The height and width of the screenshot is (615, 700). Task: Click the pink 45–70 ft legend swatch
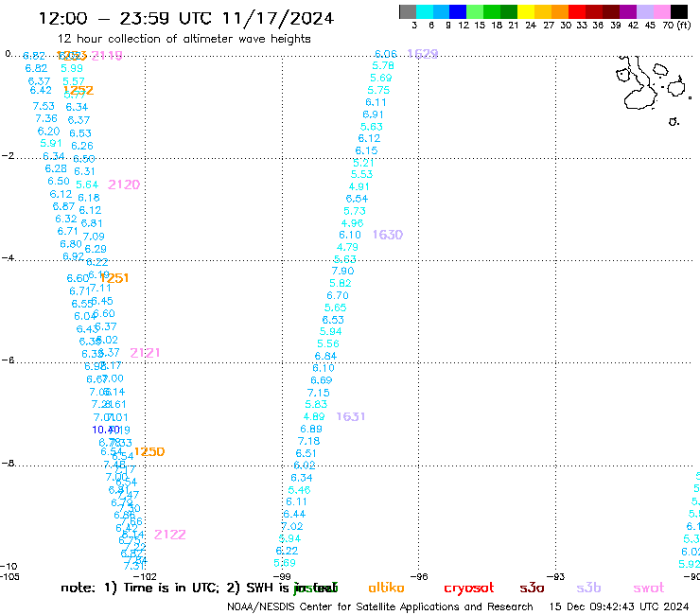pos(662,11)
